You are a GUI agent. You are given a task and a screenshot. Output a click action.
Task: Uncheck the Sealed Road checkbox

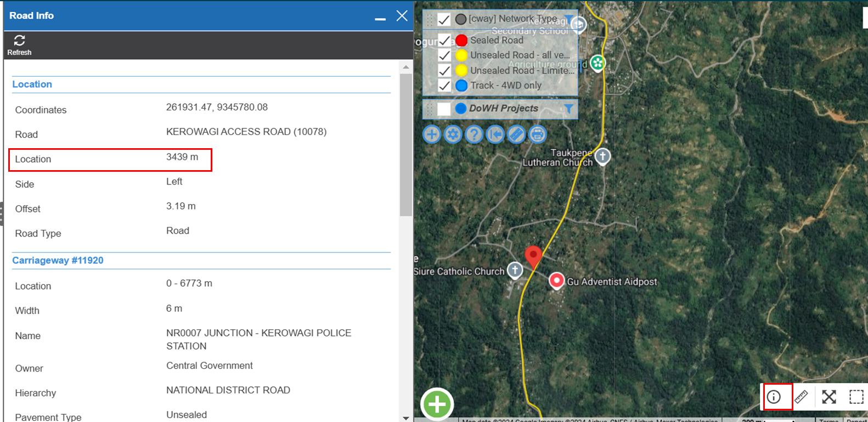click(x=444, y=41)
